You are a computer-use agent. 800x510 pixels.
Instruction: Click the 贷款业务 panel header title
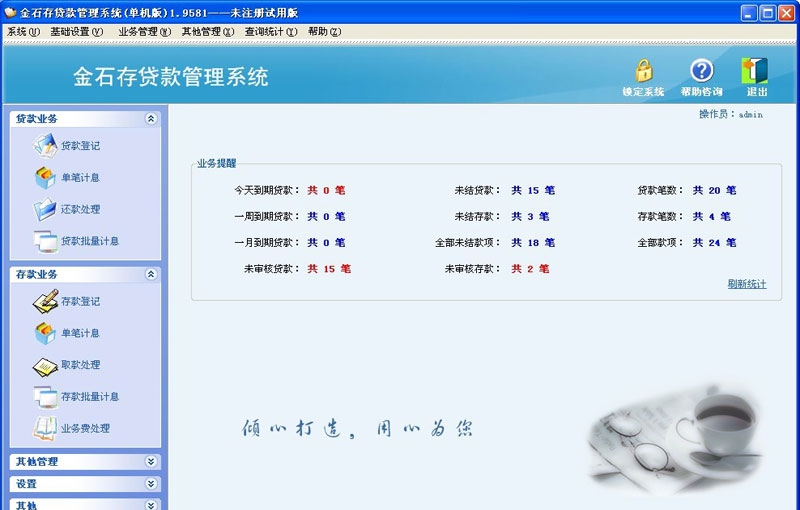point(37,119)
